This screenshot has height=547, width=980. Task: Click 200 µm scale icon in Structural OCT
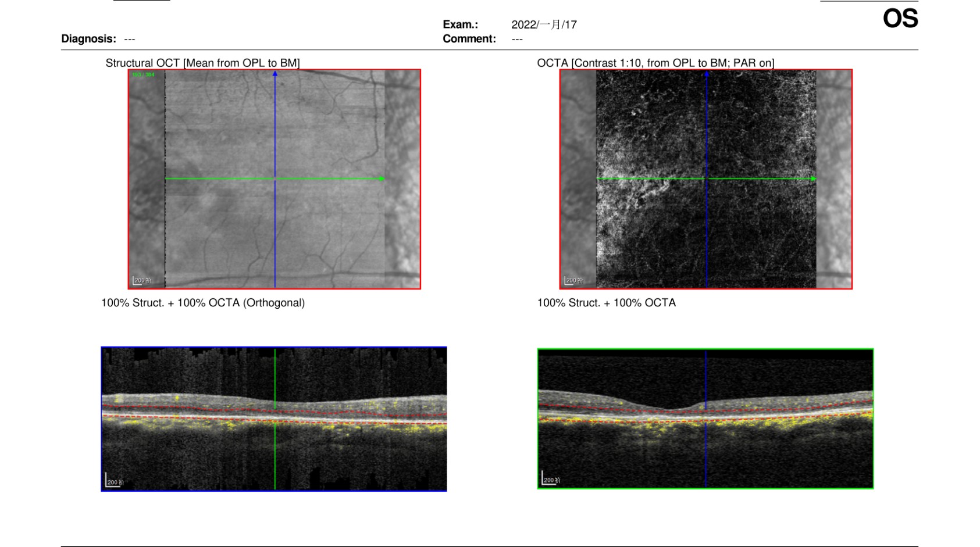pyautogui.click(x=142, y=280)
